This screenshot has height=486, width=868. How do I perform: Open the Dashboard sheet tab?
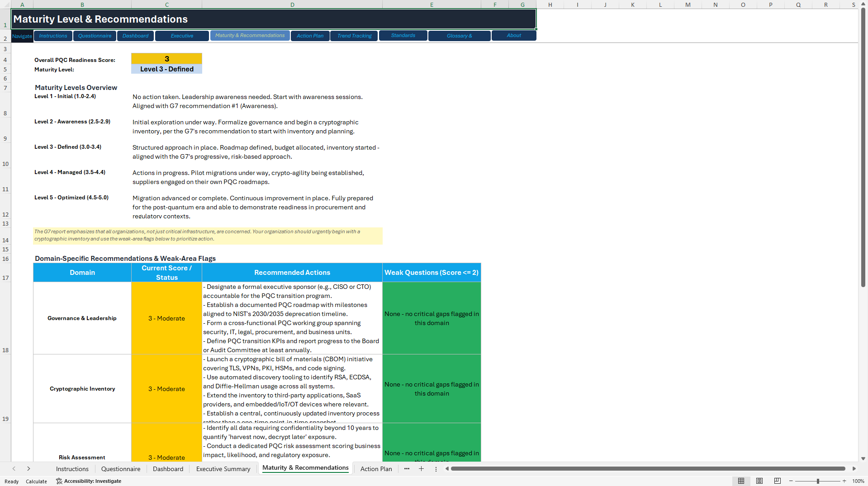[x=168, y=469]
